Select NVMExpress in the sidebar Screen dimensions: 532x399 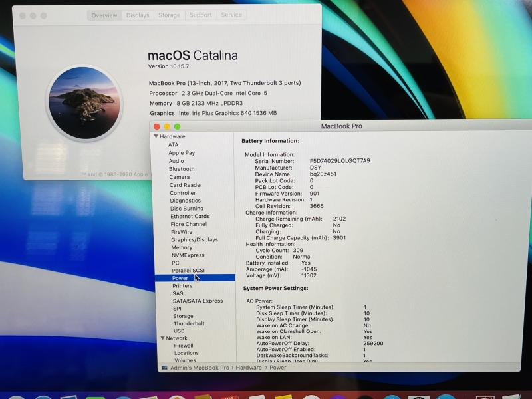[x=188, y=255]
